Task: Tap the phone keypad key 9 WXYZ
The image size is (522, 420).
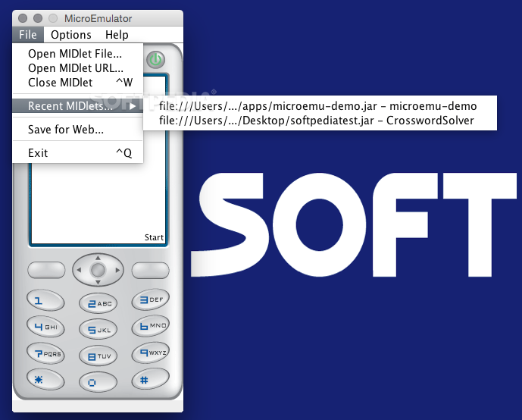Action: [x=151, y=353]
